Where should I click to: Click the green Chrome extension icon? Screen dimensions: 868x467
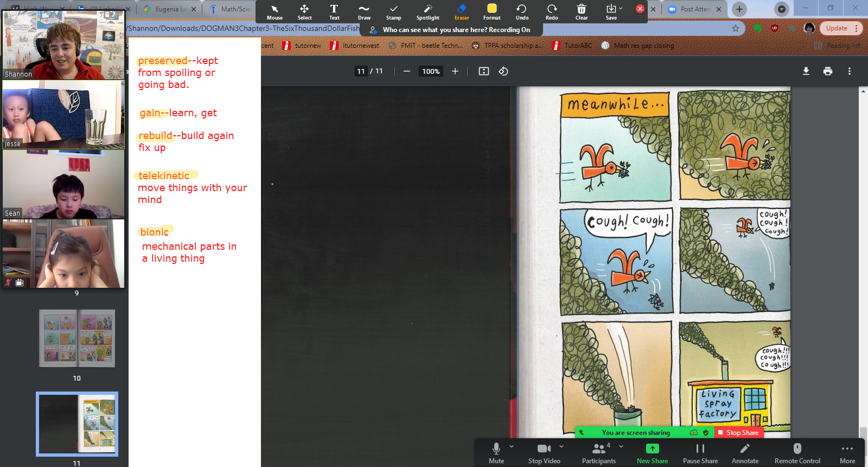point(757,28)
